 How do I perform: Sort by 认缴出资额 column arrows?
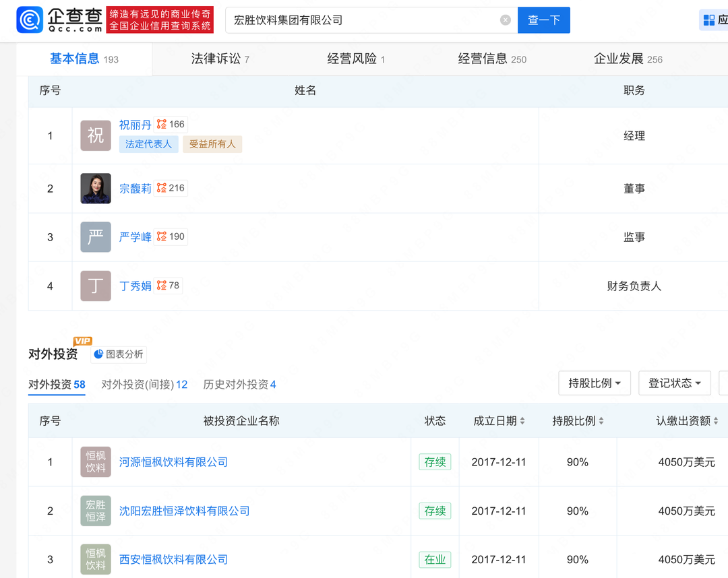tap(716, 421)
